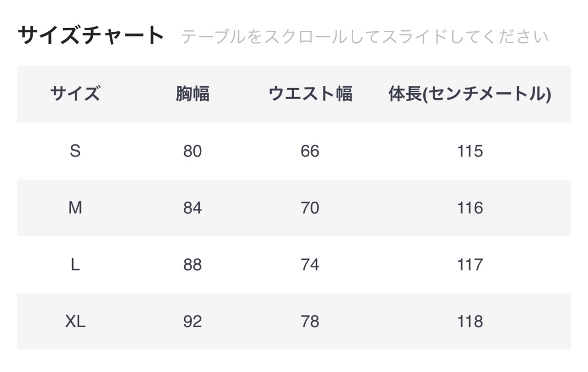This screenshot has height=372, width=588.
Task: Select the 体長(センチメートル) column header
Action: click(470, 94)
